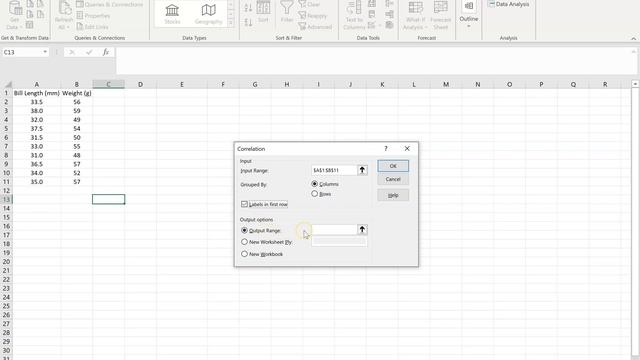Click Reapply filter in Sort & Filter
This screenshot has height=360, width=640.
click(x=313, y=16)
